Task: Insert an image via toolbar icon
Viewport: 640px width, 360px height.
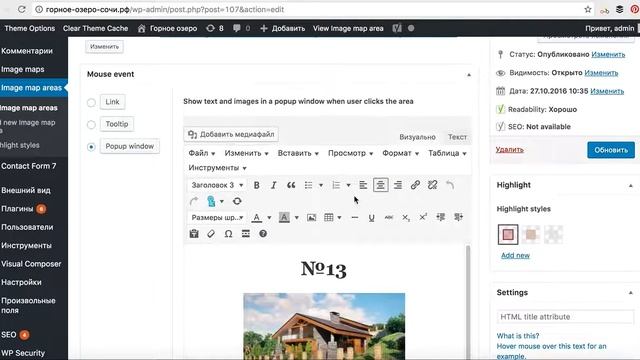Action: [311, 218]
